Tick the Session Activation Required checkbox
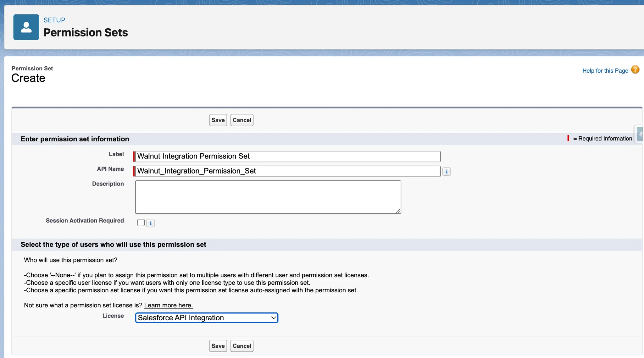The image size is (644, 358). click(141, 223)
